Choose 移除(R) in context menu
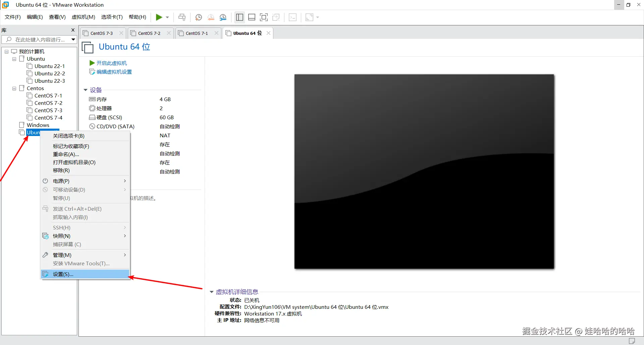Screen dimensions: 644x345 click(85, 170)
